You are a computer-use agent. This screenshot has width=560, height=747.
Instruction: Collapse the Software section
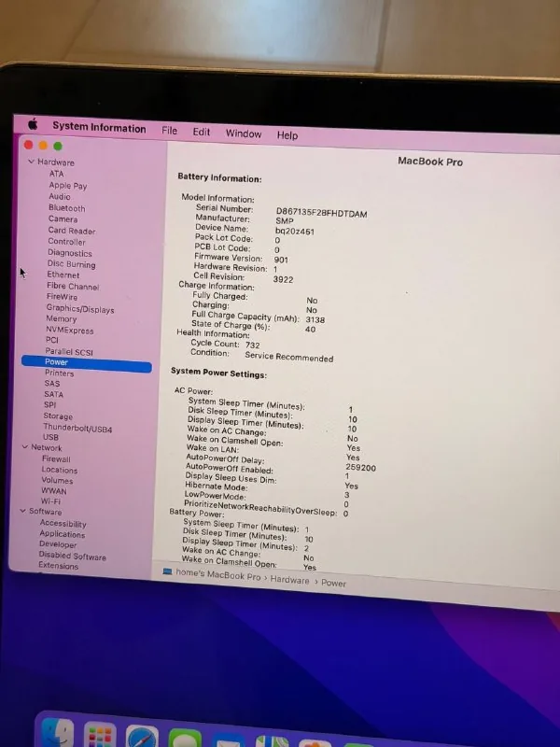[x=22, y=510]
